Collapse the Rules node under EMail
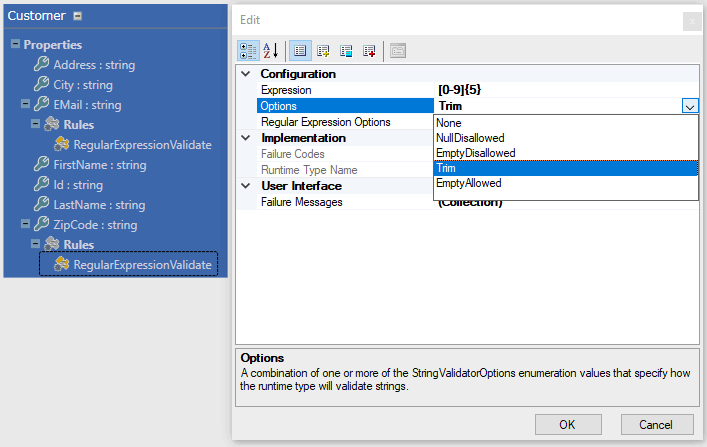 pyautogui.click(x=35, y=124)
